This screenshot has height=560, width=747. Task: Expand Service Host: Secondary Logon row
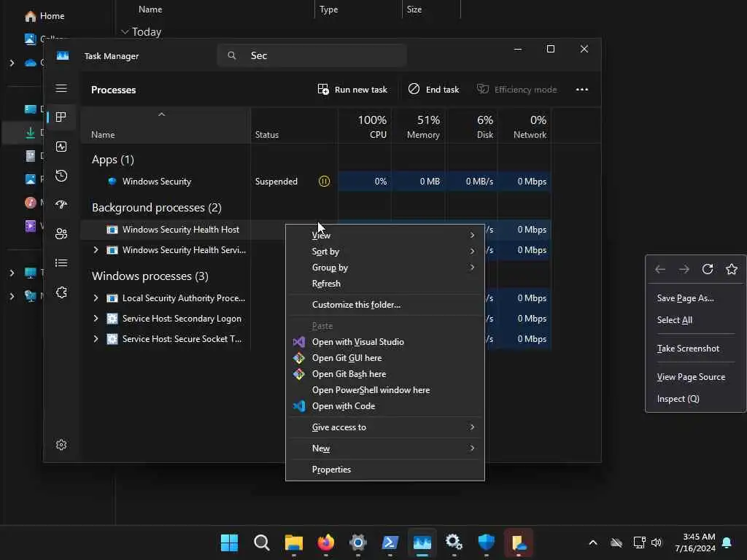[96, 319]
